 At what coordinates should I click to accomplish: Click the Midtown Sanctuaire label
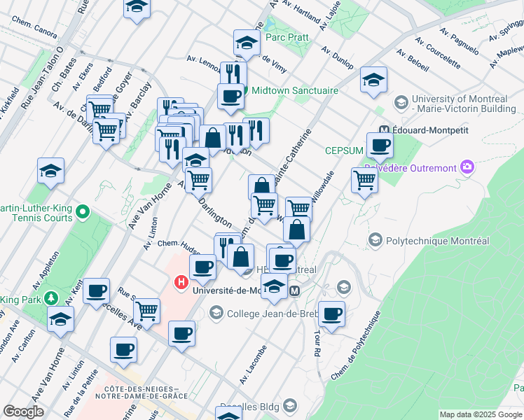(x=295, y=90)
